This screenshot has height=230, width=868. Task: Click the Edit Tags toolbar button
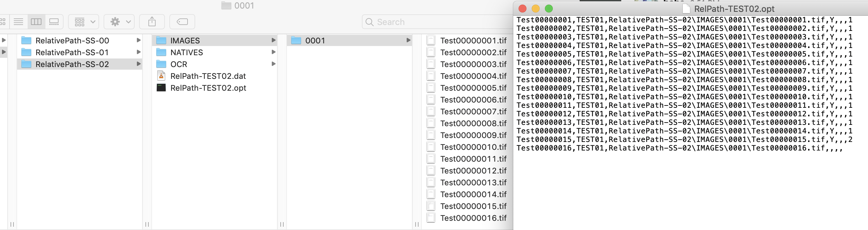tap(182, 22)
